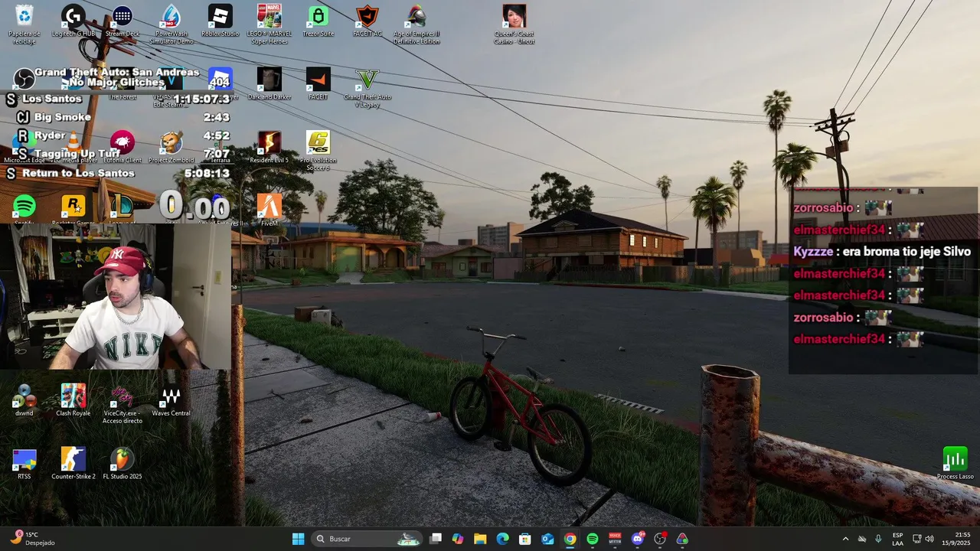This screenshot has height=551, width=980.
Task: Click the Buscar taskbar search box
Action: point(366,539)
